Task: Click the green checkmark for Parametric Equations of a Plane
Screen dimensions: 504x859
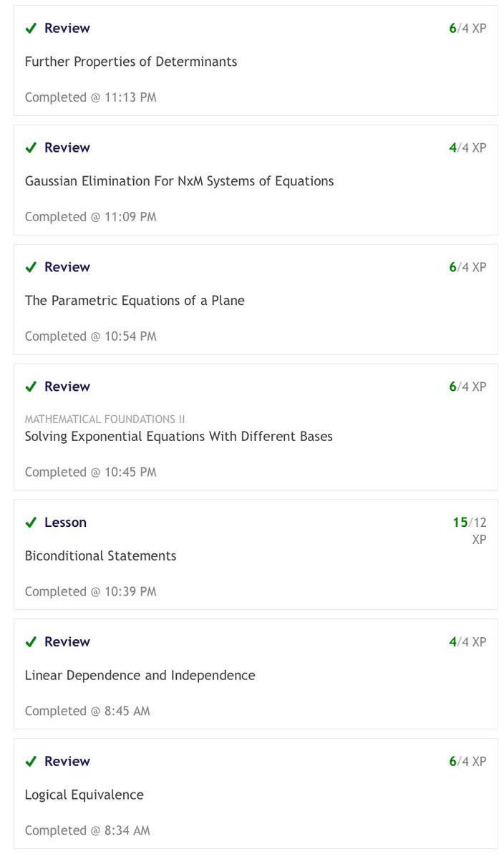Action: (31, 267)
